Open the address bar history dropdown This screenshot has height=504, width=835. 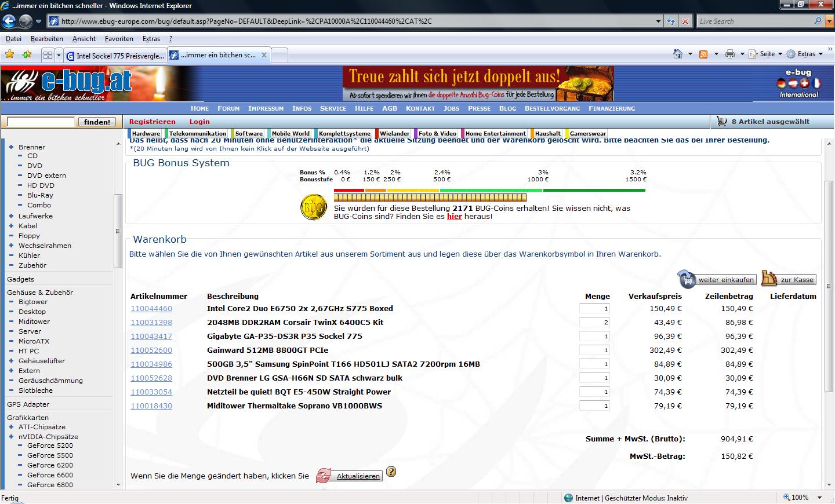coord(658,21)
